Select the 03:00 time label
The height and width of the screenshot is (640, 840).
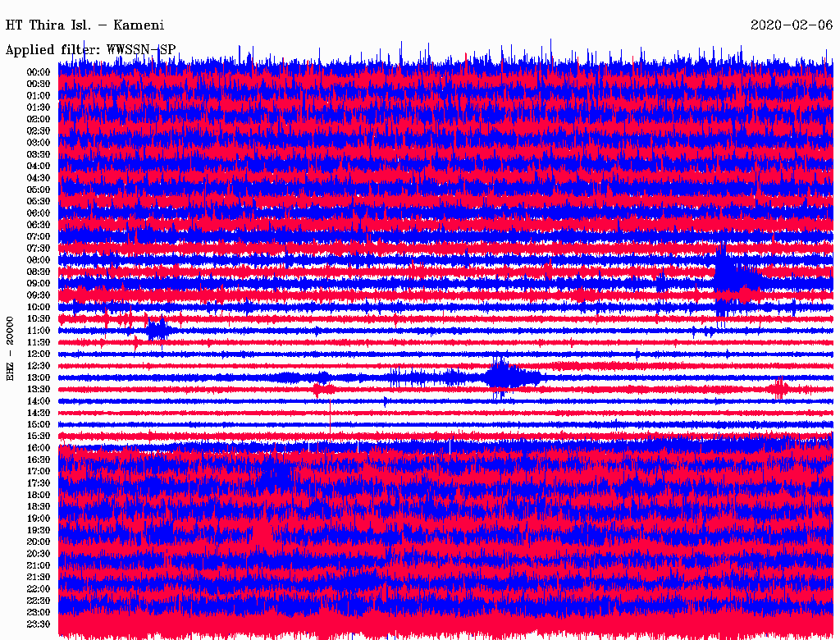39,142
